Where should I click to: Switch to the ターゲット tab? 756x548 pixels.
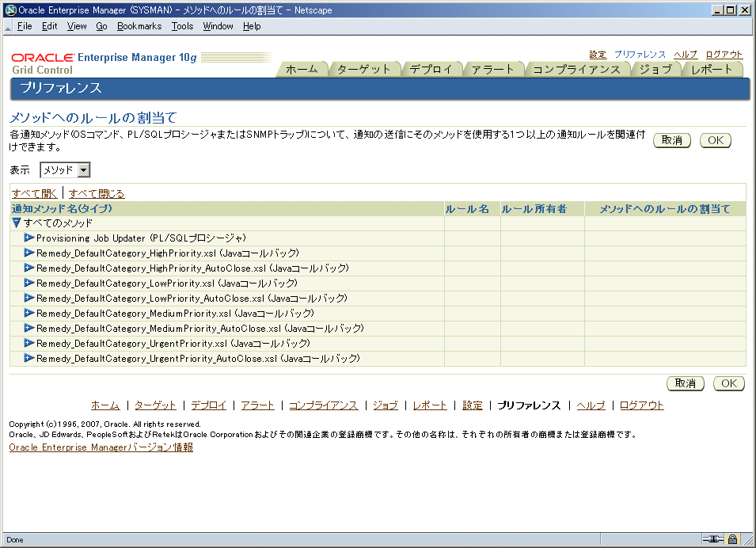(364, 70)
